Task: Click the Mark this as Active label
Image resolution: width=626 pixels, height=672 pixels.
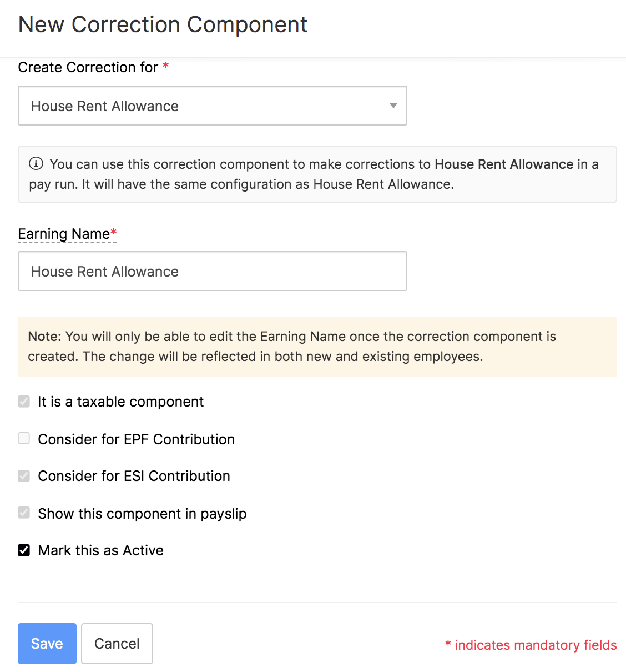Action: tap(100, 550)
